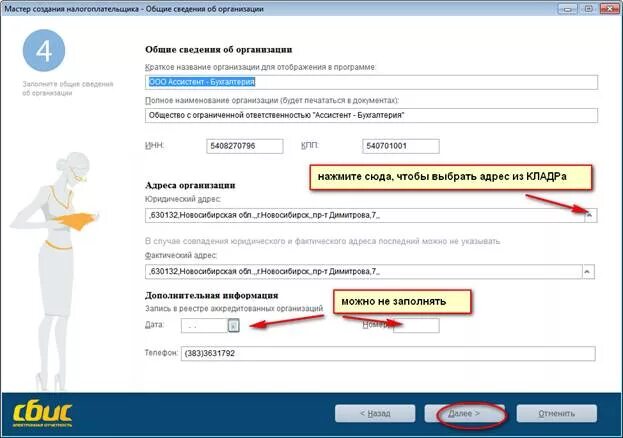Click the ИНН label
Screen dimensions: 623x438
click(154, 145)
